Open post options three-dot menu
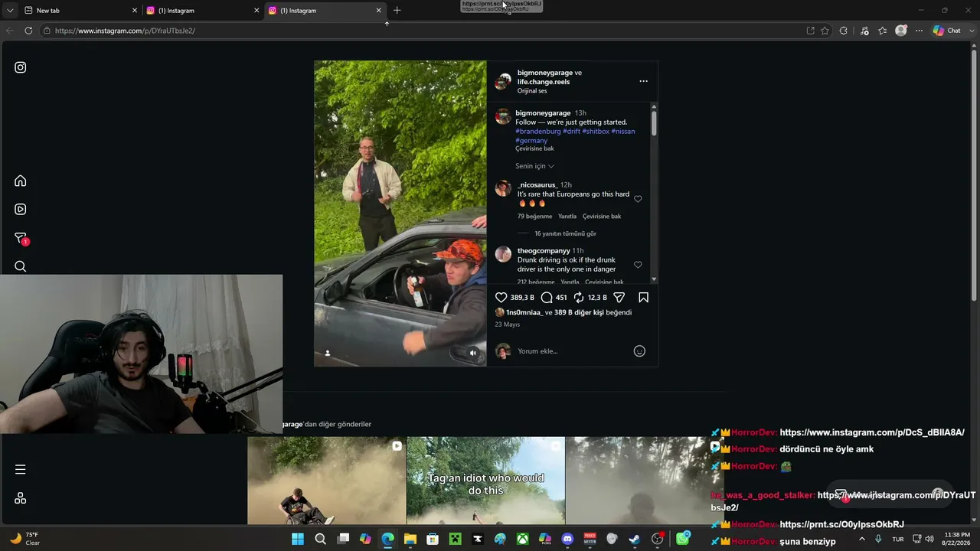This screenshot has width=980, height=551. [x=643, y=81]
